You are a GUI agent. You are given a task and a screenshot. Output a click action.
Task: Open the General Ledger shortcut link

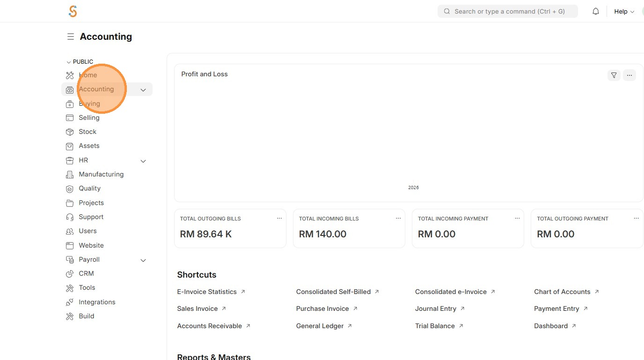[320, 326]
